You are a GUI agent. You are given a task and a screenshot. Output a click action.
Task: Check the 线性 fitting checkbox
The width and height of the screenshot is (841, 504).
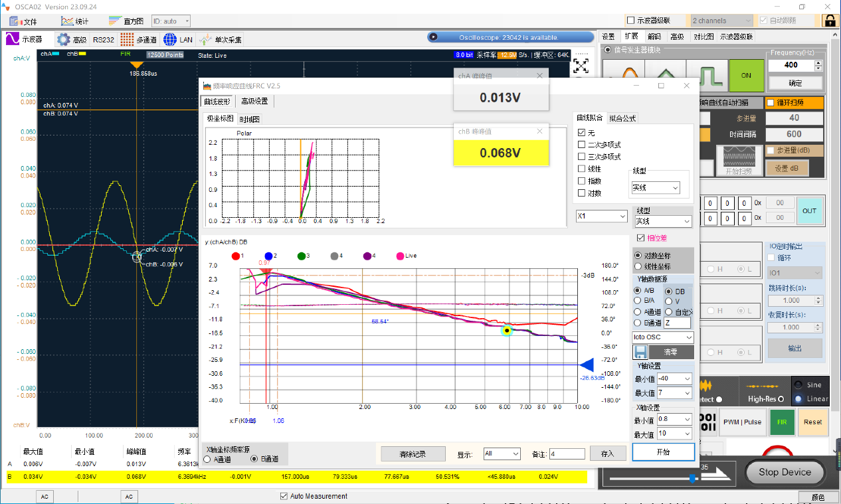(582, 169)
